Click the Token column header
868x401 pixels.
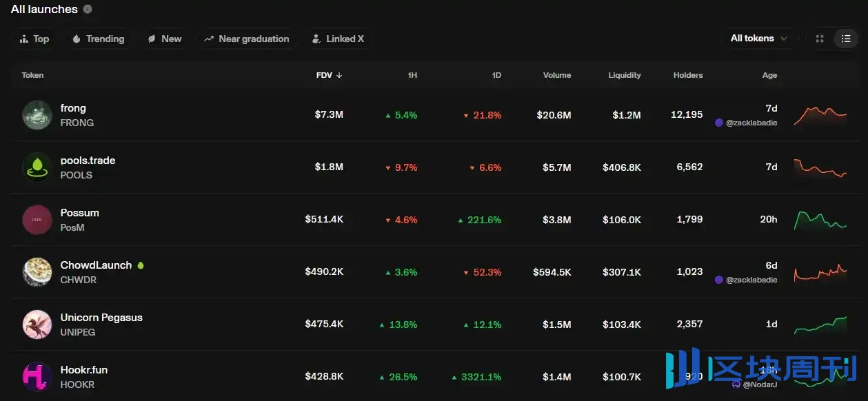[32, 75]
